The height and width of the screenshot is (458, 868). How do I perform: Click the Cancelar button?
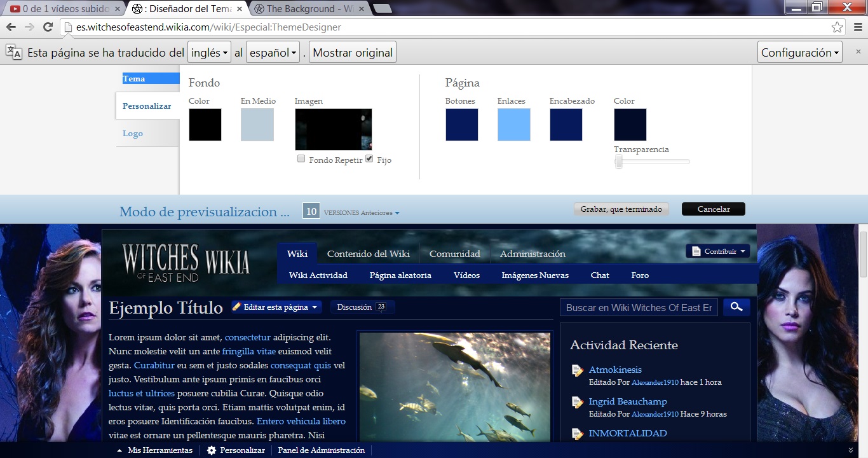(714, 209)
